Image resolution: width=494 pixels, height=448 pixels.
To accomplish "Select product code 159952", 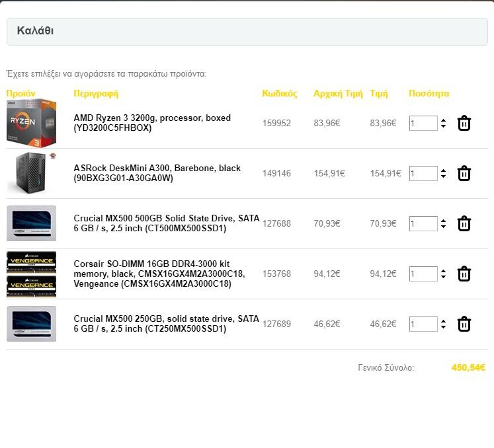I will [276, 123].
